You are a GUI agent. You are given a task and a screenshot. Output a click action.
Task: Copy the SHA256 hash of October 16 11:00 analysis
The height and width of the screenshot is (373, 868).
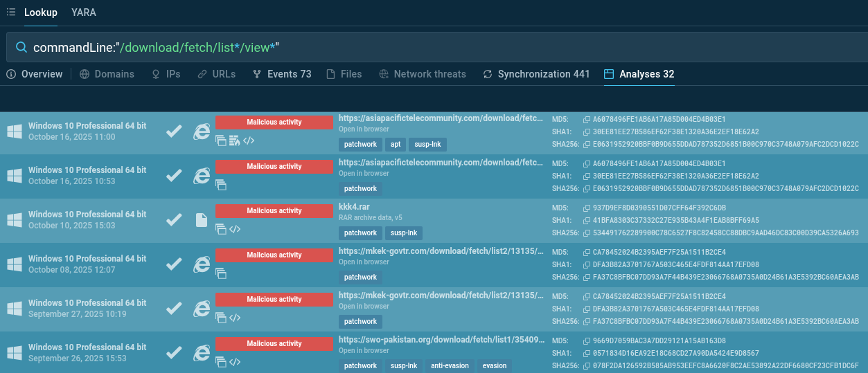(x=587, y=144)
